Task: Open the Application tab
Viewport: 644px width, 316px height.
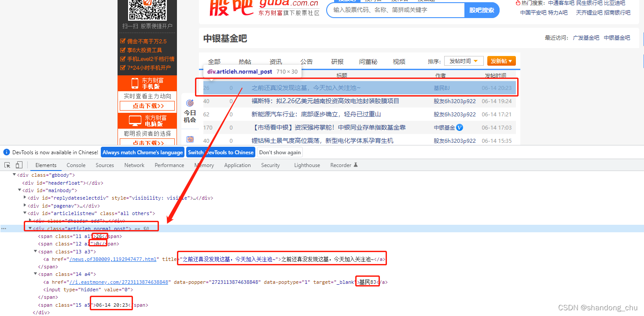Action: [237, 165]
